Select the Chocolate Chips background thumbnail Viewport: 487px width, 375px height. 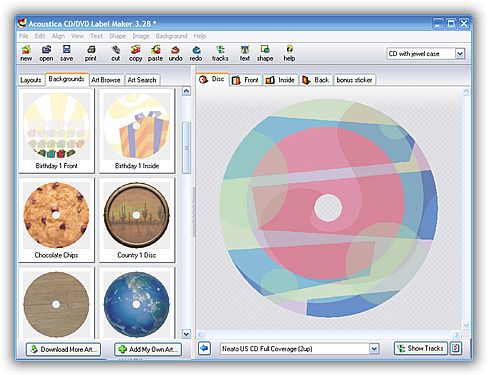56,220
